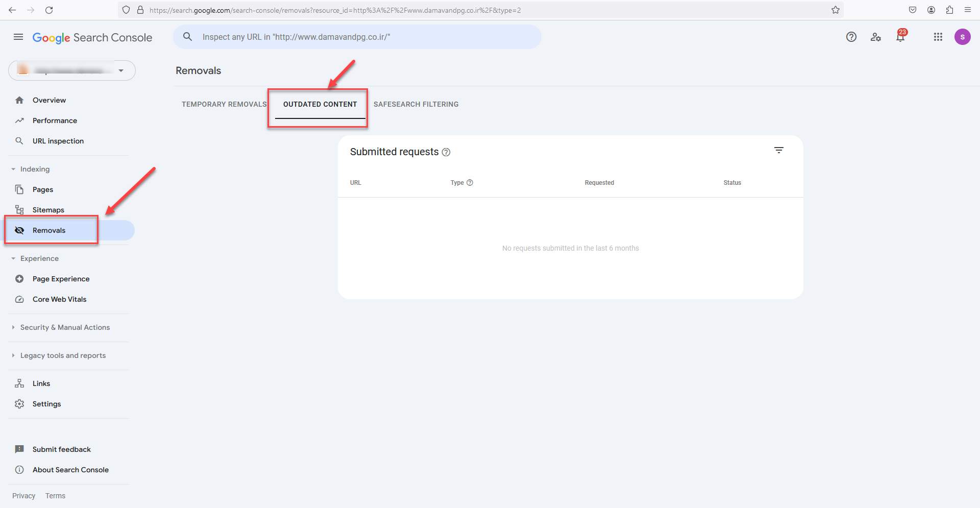
Task: Collapse the Indexing section
Action: [x=35, y=169]
